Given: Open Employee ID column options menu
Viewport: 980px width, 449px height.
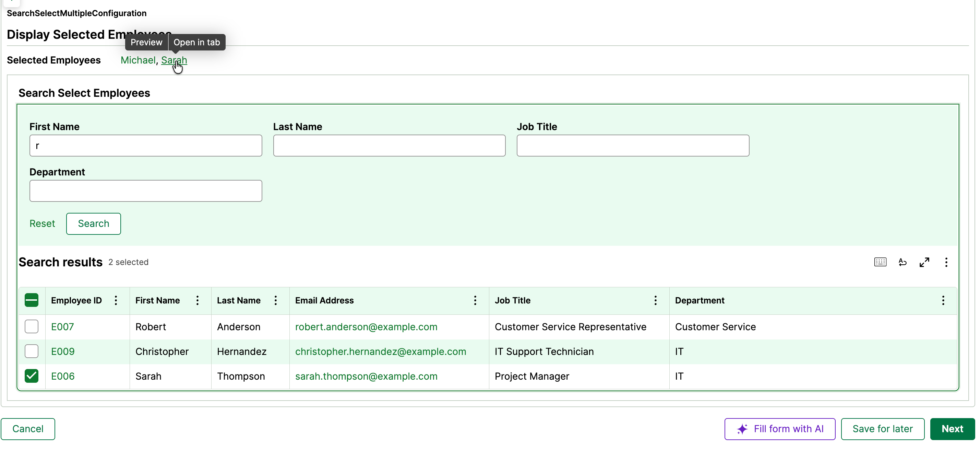Looking at the screenshot, I should click(x=116, y=300).
